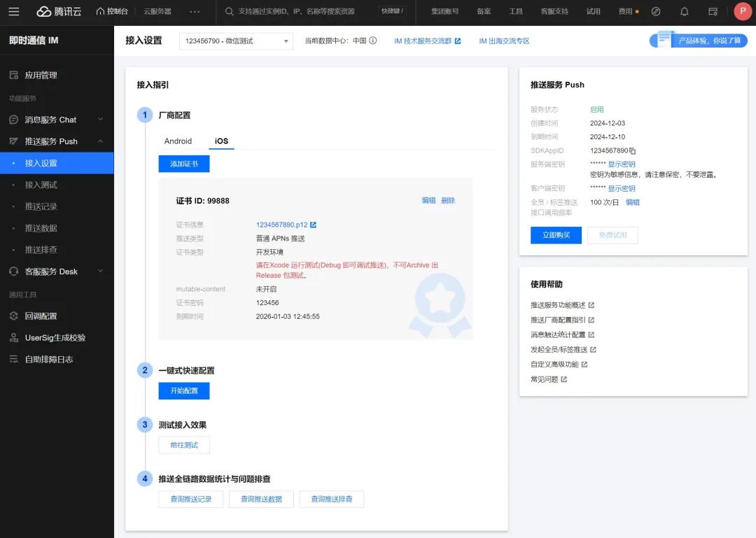Expand the 客服服务 Desk menu
This screenshot has height=538, width=756.
100,271
